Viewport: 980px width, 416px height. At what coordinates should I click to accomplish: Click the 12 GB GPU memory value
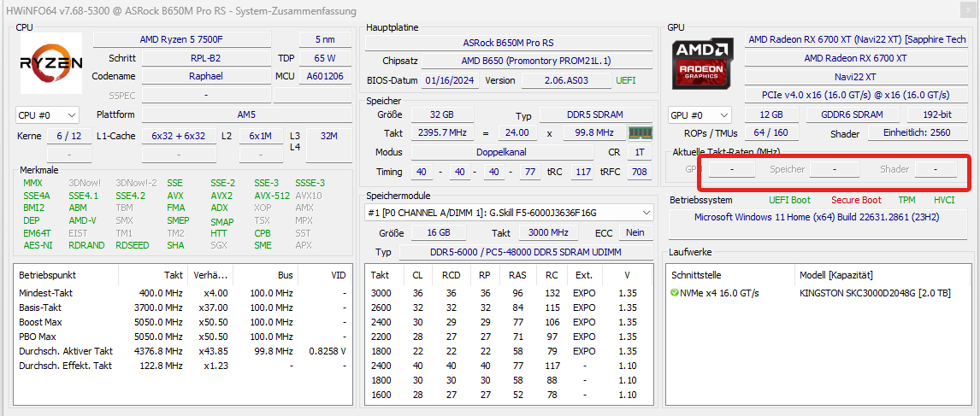(x=772, y=115)
